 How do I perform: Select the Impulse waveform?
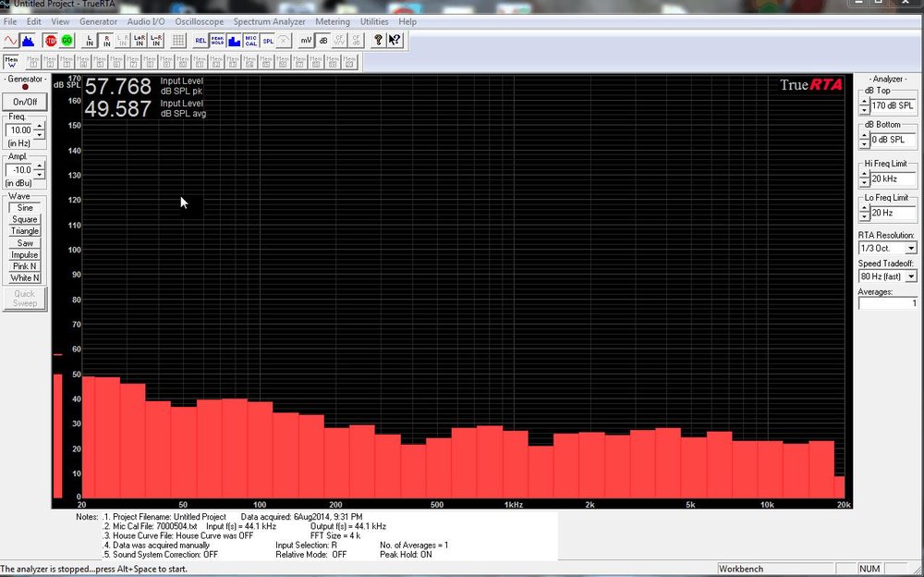click(25, 255)
